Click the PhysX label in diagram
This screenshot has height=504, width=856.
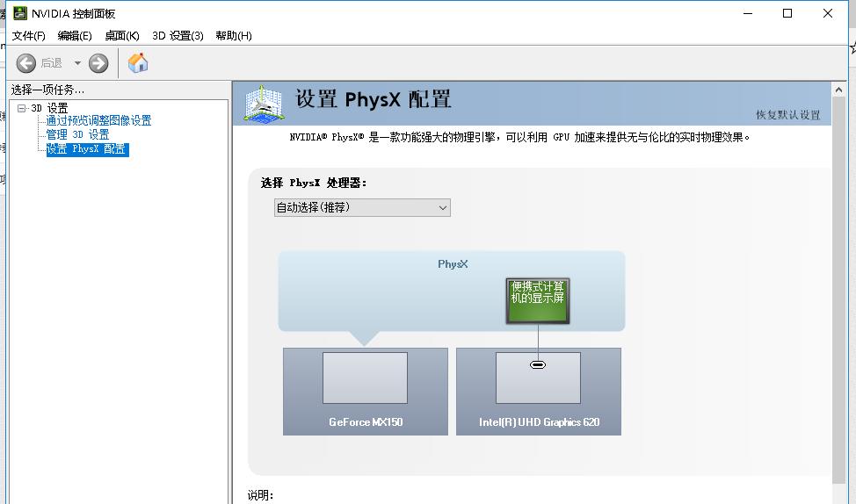coord(453,264)
